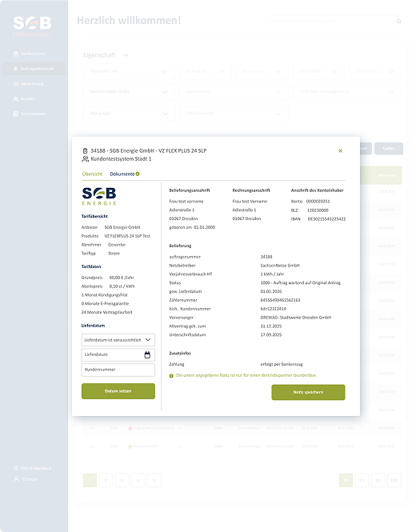Click the Datum setzen button
The width and height of the screenshot is (416, 532).
pyautogui.click(x=118, y=391)
